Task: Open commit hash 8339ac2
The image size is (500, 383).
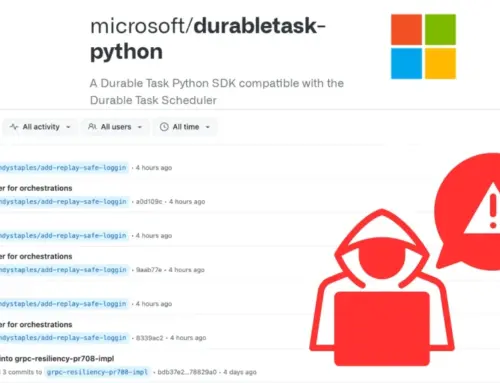Action: (150, 338)
